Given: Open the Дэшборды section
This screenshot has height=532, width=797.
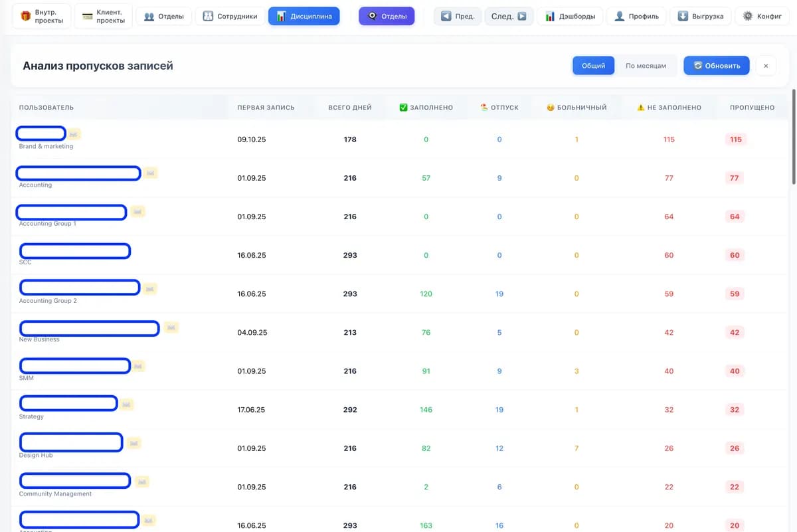Looking at the screenshot, I should tap(570, 16).
